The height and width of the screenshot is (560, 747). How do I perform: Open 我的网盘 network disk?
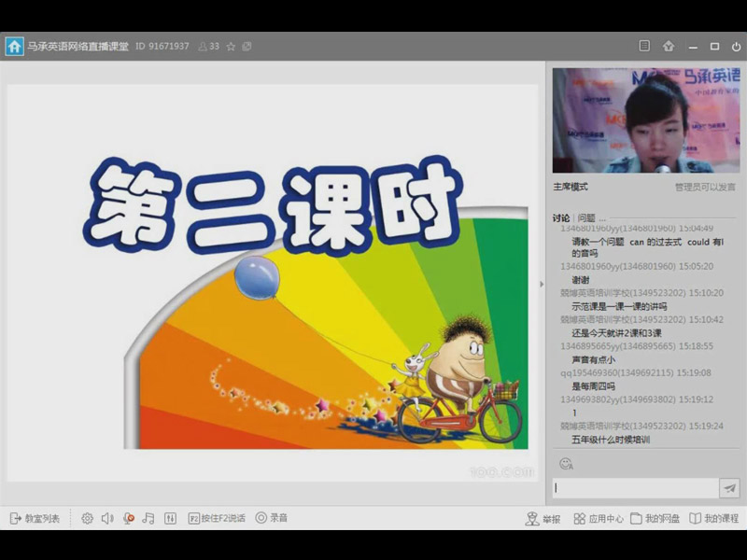pyautogui.click(x=655, y=518)
